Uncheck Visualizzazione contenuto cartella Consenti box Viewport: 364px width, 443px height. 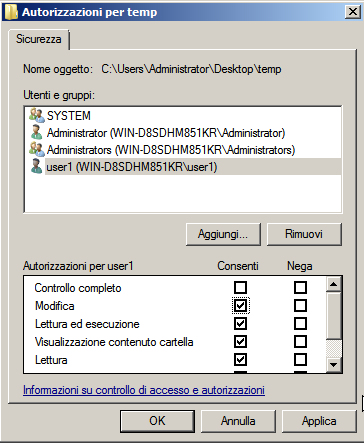pos(240,341)
